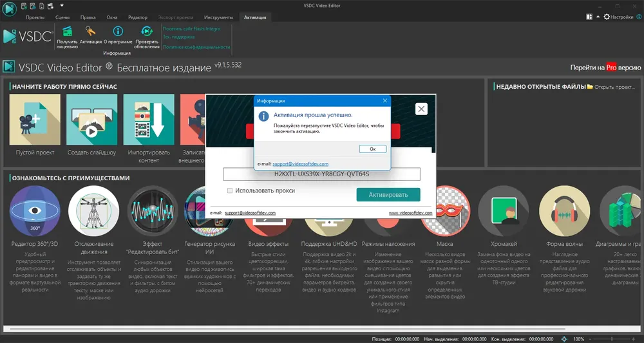Open the Диаграммы и графики icon

pos(621,211)
